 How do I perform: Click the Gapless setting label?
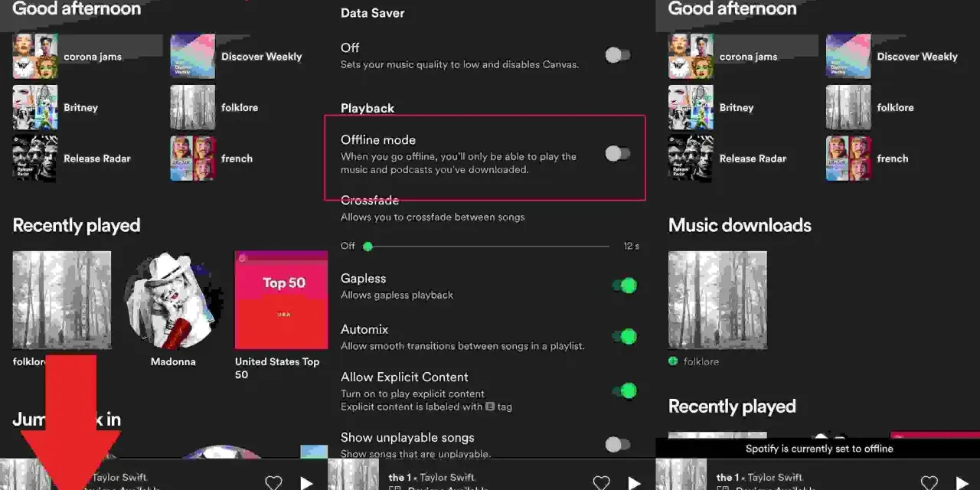point(363,279)
